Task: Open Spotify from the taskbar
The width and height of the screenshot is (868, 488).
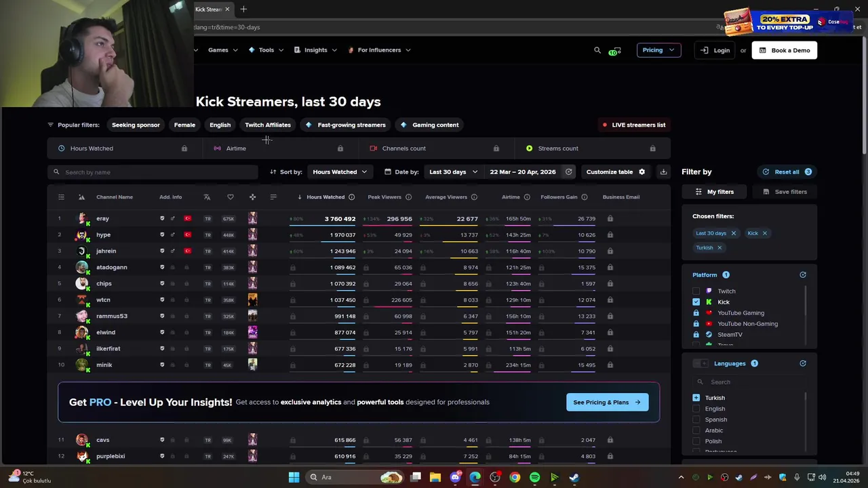Action: click(x=534, y=477)
